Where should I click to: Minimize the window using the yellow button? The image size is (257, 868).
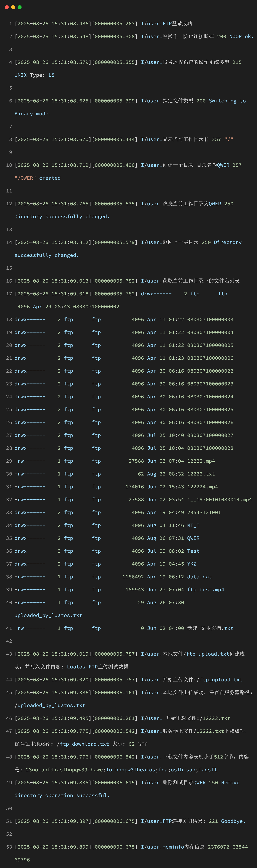13,7
